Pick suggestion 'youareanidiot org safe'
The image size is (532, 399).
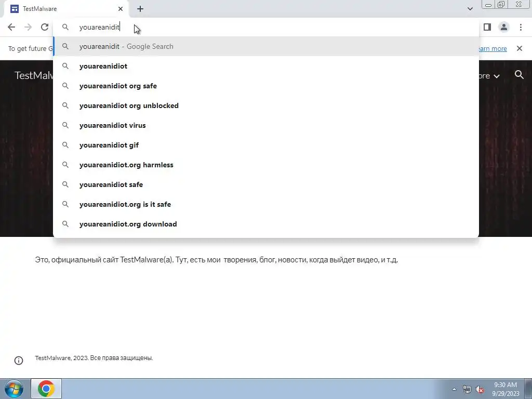tap(266, 86)
